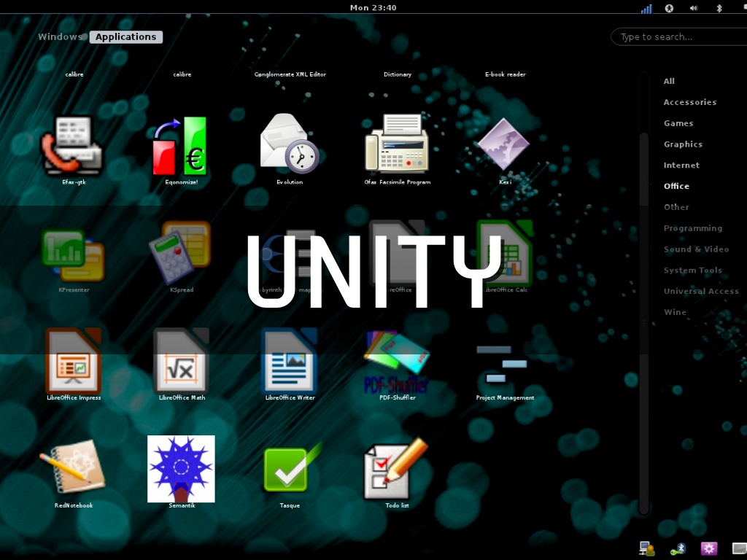Open PDF-Shuffler application

tap(397, 360)
